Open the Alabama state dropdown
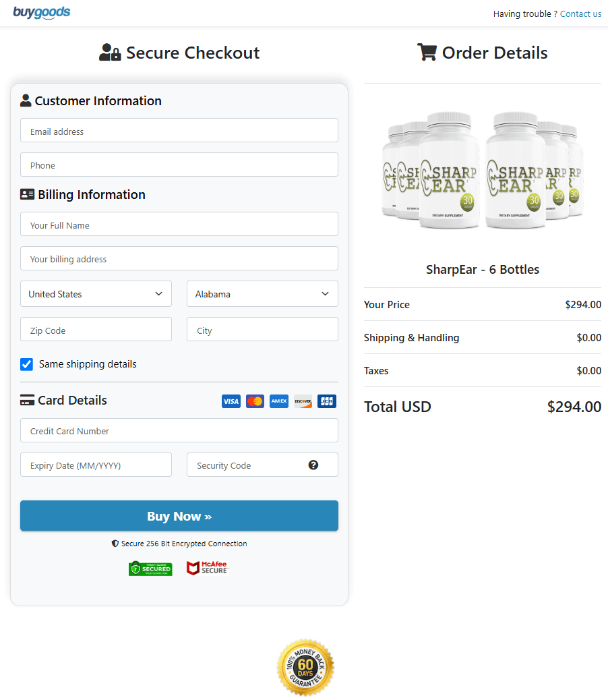 [262, 294]
